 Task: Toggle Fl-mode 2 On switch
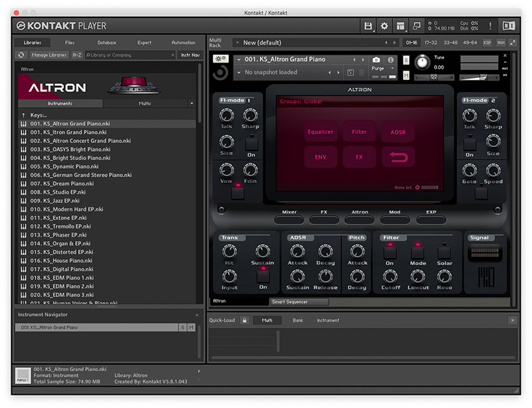(x=469, y=144)
